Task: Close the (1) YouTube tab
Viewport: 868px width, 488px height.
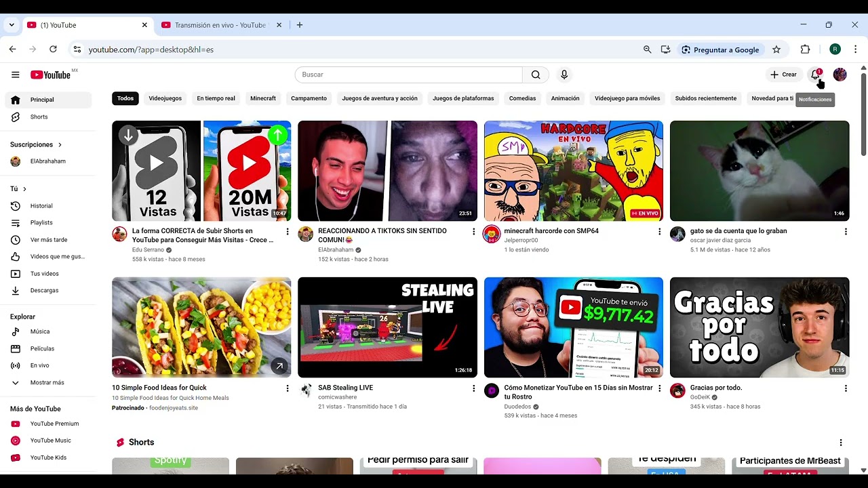Action: (144, 25)
